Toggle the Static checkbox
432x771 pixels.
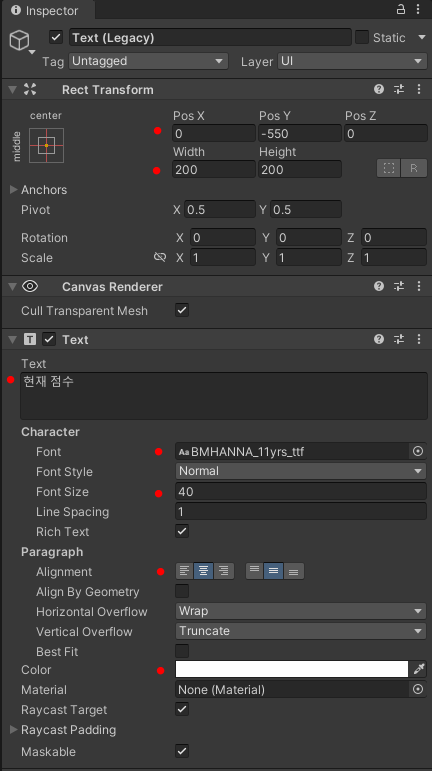[362, 37]
